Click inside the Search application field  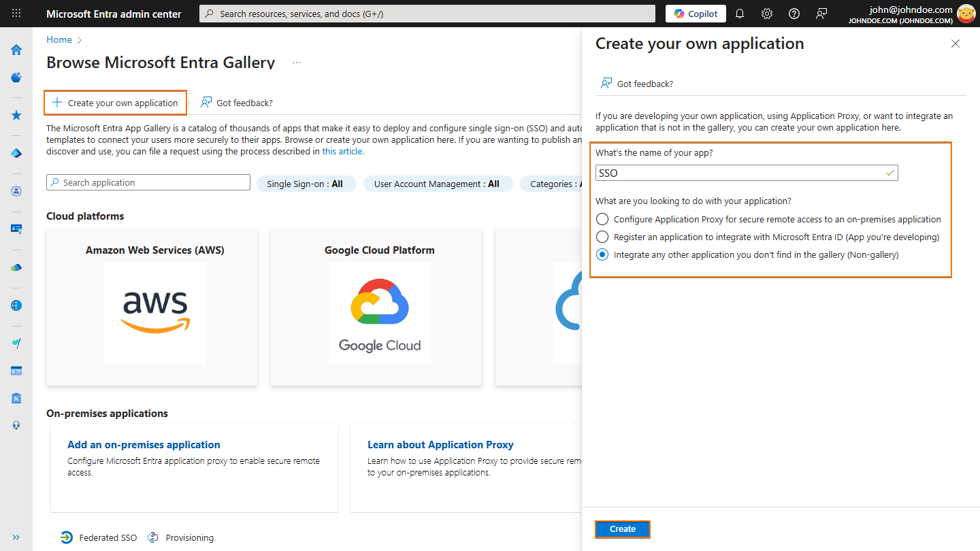point(148,182)
